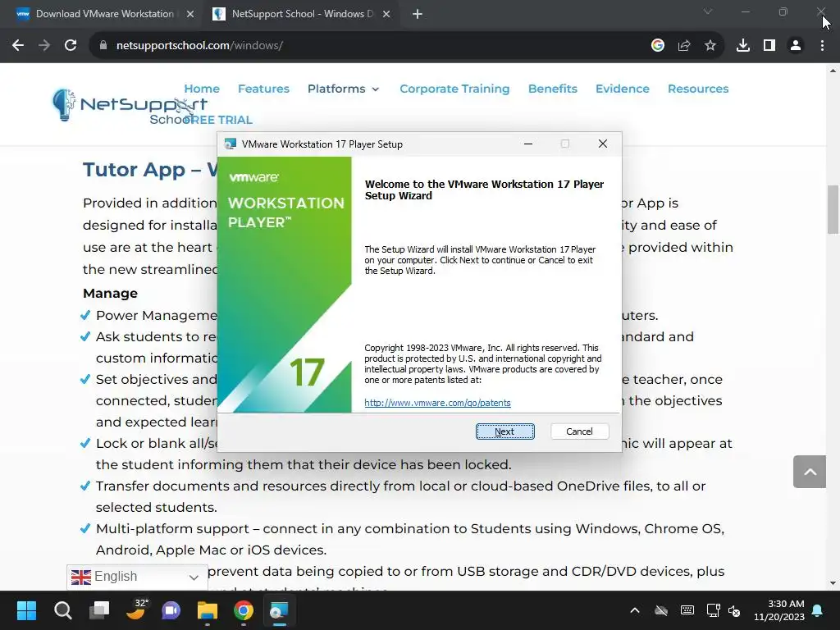Screen dimensions: 840x630
Task: Minimize the VMware Workstation 17 Player Setup dialog
Action: 528,144
